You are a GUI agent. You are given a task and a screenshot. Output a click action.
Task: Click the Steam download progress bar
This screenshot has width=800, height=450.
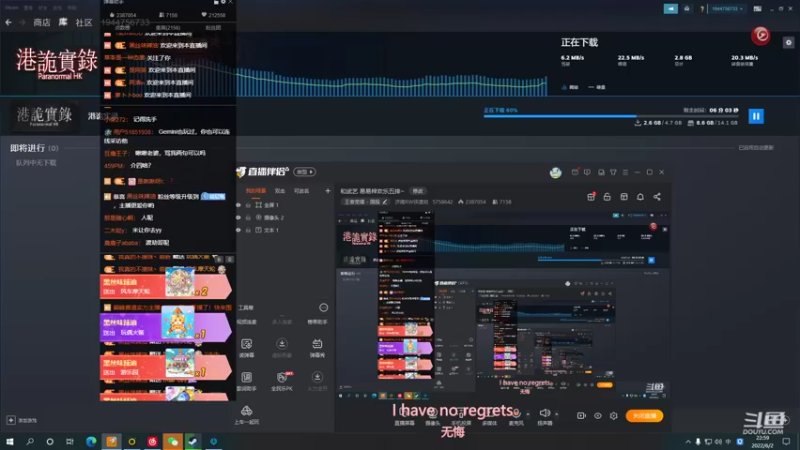tap(611, 116)
